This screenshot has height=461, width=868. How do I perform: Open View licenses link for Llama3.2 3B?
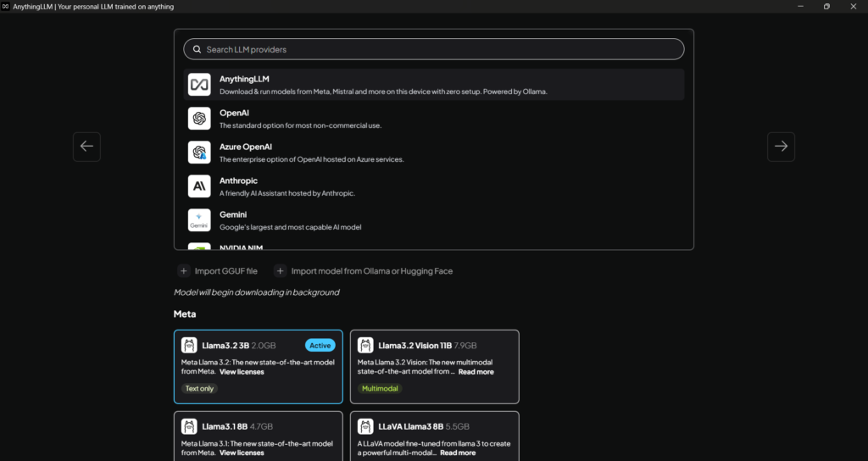(x=242, y=372)
